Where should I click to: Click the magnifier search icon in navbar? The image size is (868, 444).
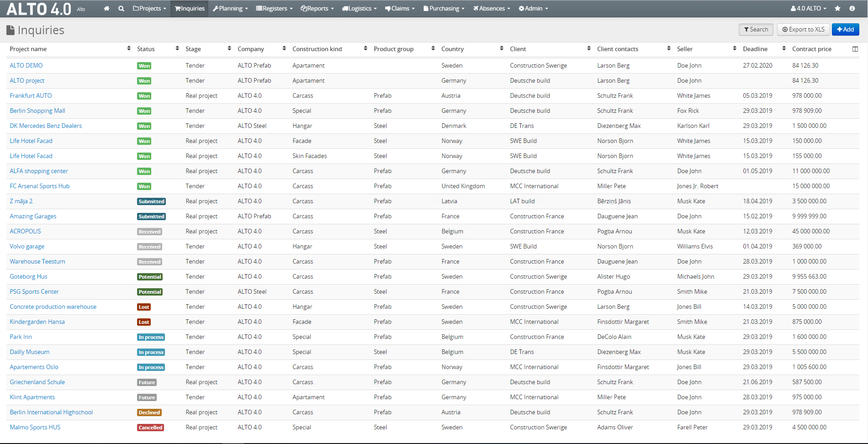(121, 9)
